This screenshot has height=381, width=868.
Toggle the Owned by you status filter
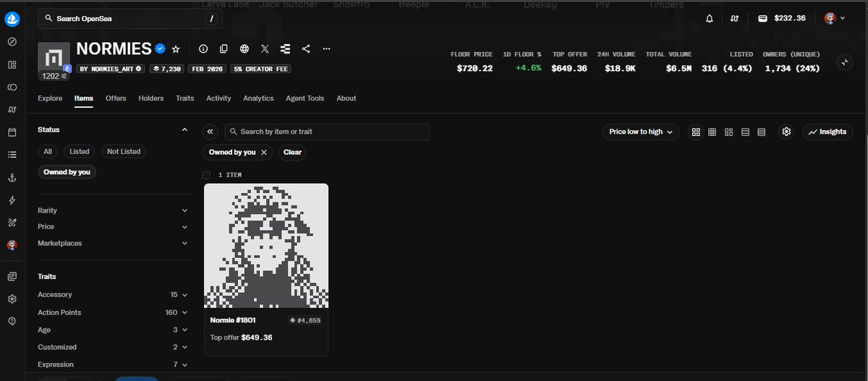pos(67,172)
